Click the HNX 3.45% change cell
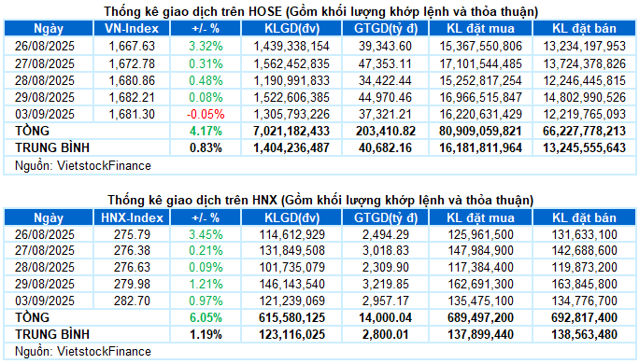 pos(206,234)
